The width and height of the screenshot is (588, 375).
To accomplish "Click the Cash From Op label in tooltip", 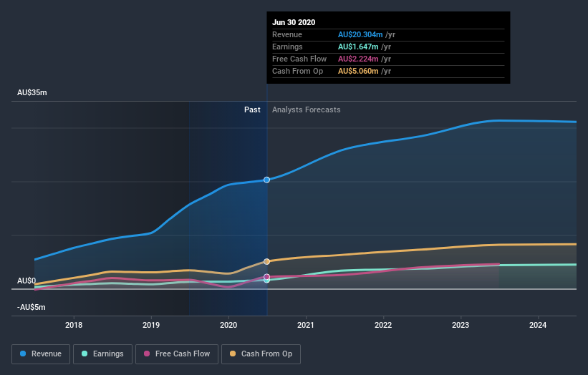I will coord(297,71).
